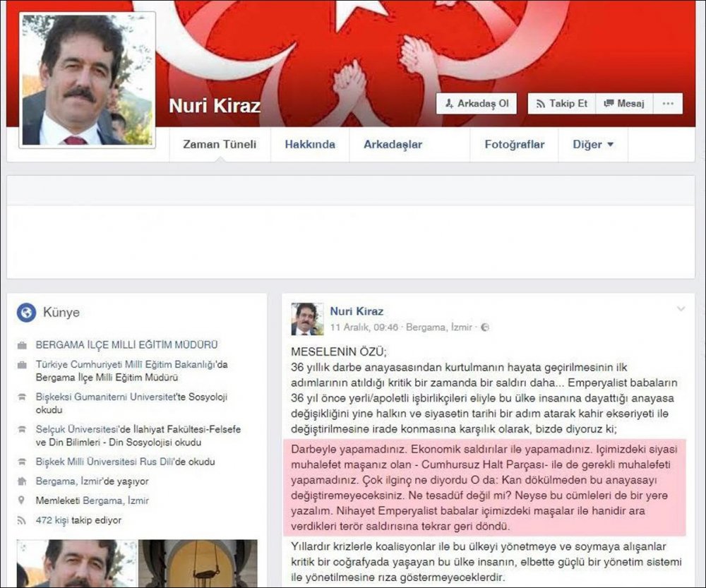View the Fotoğraflar tab
The width and height of the screenshot is (706, 588).
click(x=514, y=145)
